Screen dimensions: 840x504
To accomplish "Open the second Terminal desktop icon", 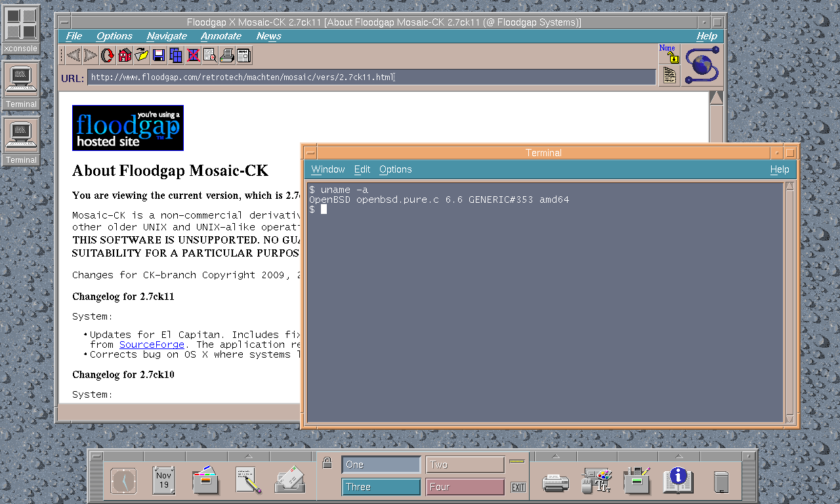I will (x=21, y=142).
